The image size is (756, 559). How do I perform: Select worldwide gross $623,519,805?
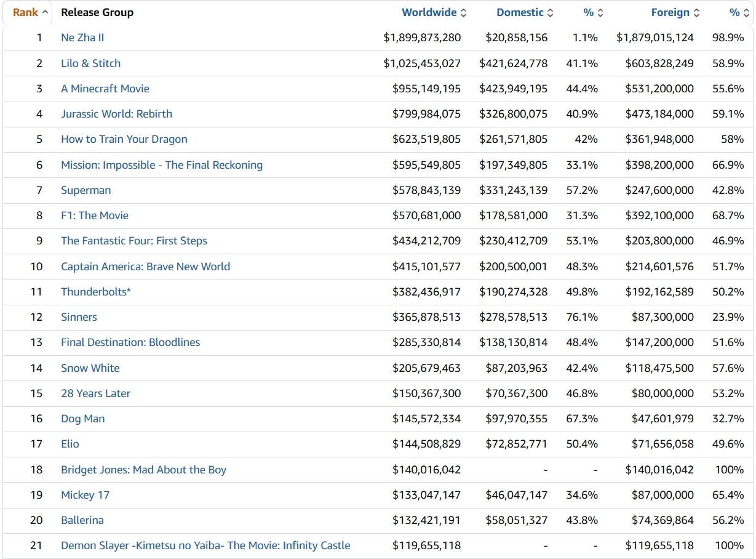pos(426,139)
